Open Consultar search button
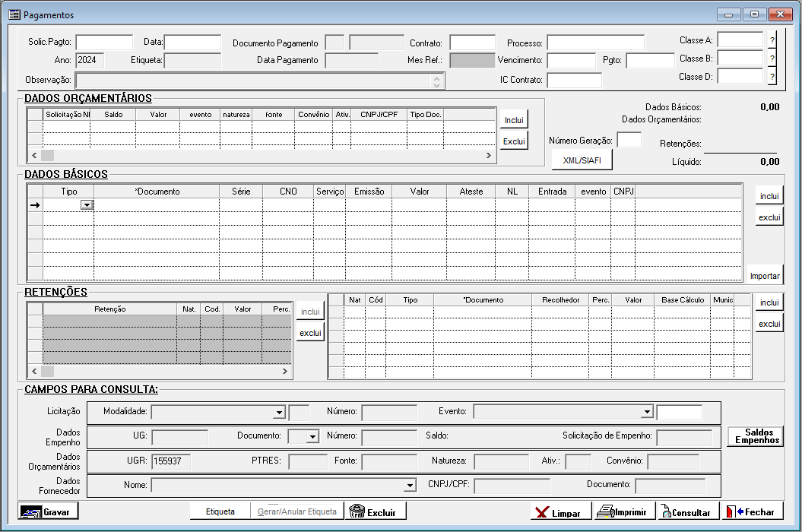802x532 pixels. 686,511
